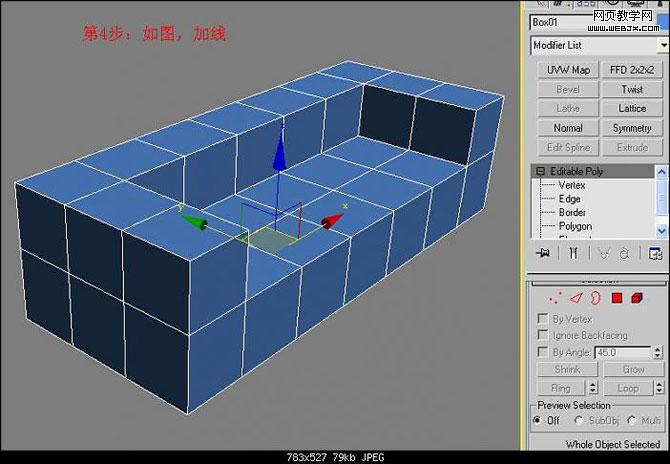
Task: Click the Shrink selection button
Action: coord(567,369)
